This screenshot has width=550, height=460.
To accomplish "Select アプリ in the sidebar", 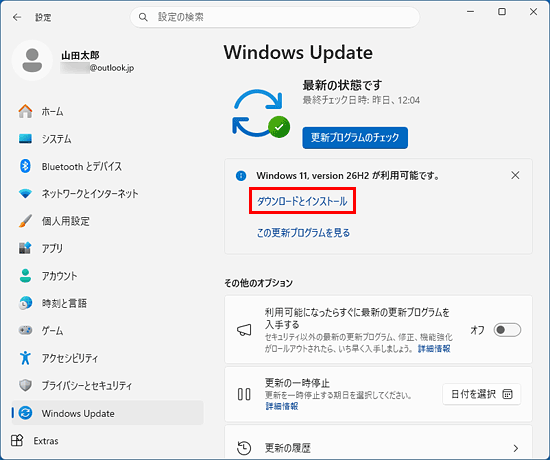I will pyautogui.click(x=107, y=248).
